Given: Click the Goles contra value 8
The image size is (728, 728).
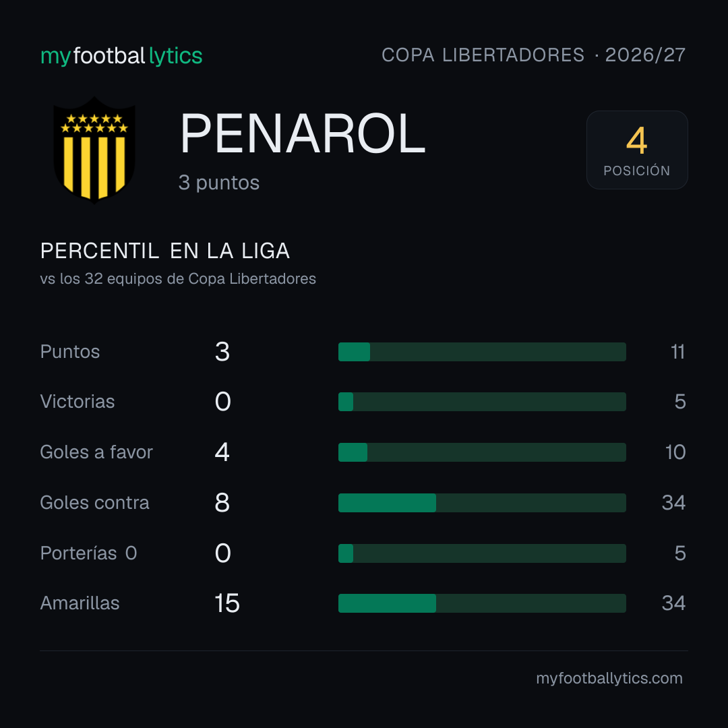Looking at the screenshot, I should [222, 503].
